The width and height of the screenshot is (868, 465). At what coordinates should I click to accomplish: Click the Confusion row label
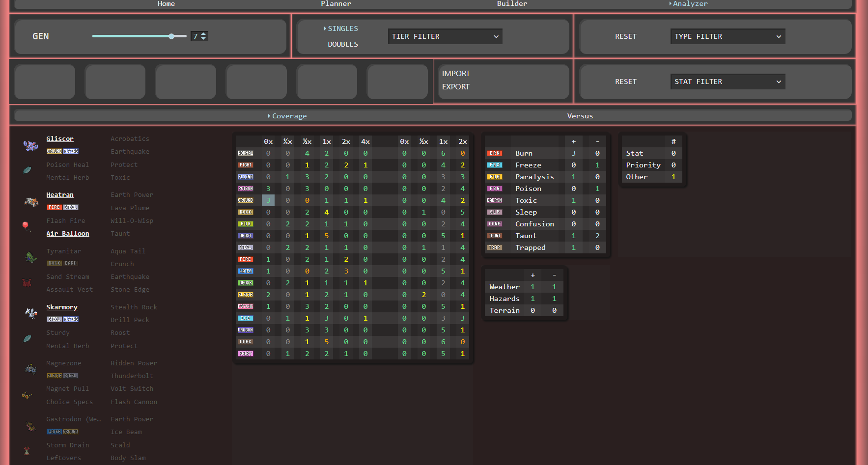534,224
